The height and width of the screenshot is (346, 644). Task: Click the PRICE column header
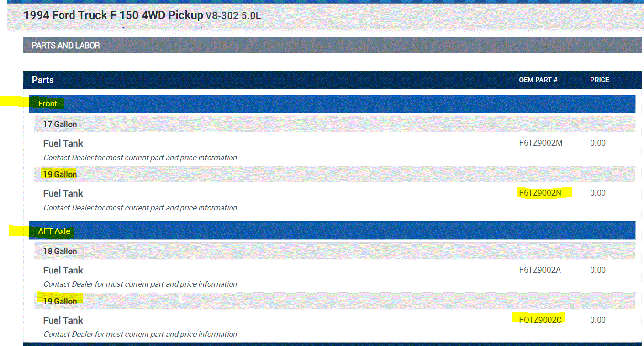click(x=599, y=80)
